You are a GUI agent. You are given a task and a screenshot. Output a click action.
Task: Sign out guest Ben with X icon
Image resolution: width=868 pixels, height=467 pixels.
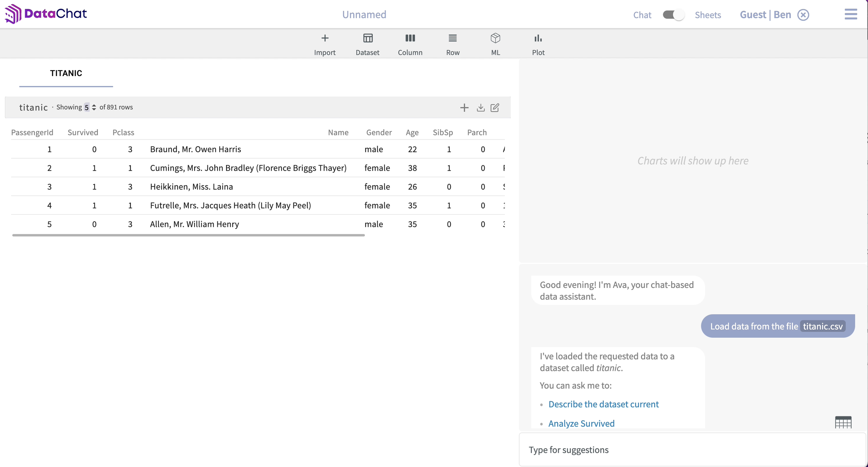click(803, 15)
